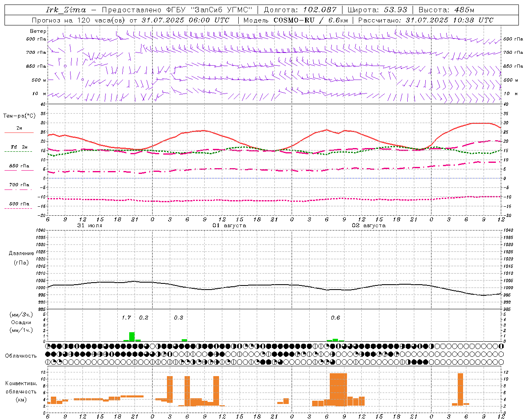The height and width of the screenshot is (420, 525).
Task: Click the Рассчитано: 31.07.2025 10:38 UTC timestamp
Action: click(x=426, y=20)
